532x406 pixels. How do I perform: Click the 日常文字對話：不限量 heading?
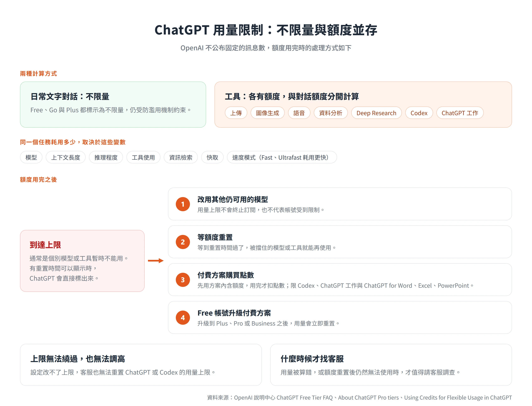click(70, 96)
